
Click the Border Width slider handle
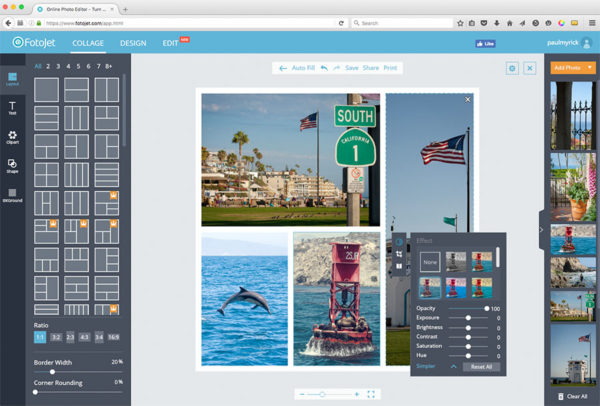tap(52, 372)
